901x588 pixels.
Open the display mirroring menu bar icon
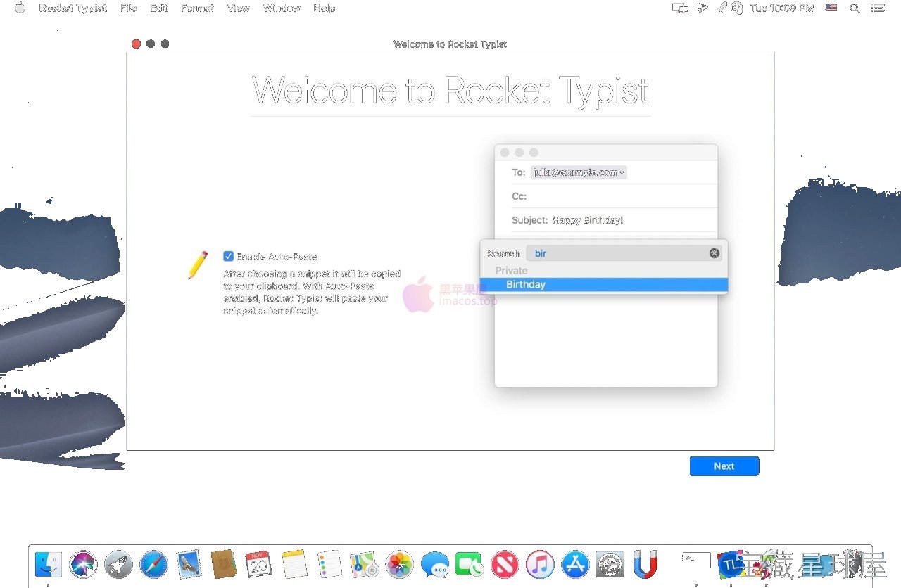tap(680, 8)
